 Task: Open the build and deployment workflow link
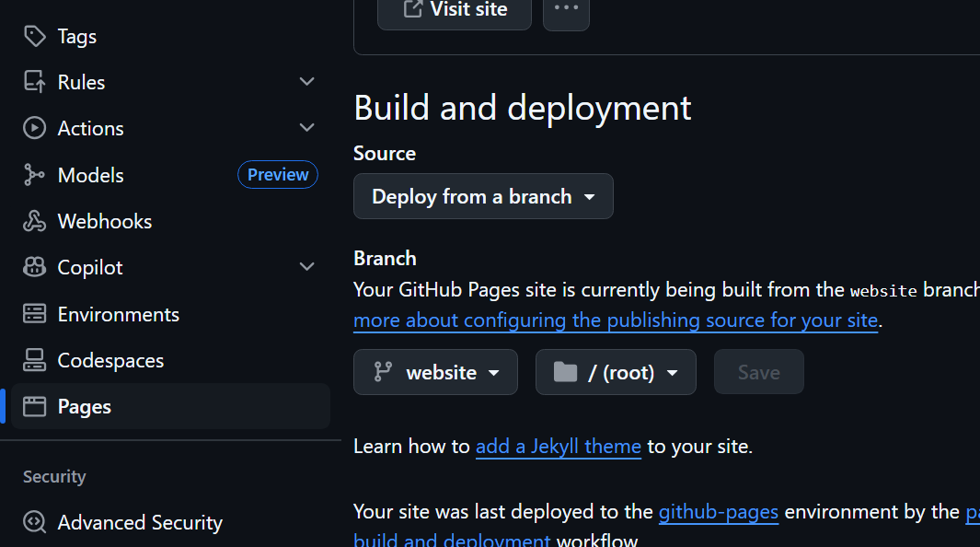point(452,539)
